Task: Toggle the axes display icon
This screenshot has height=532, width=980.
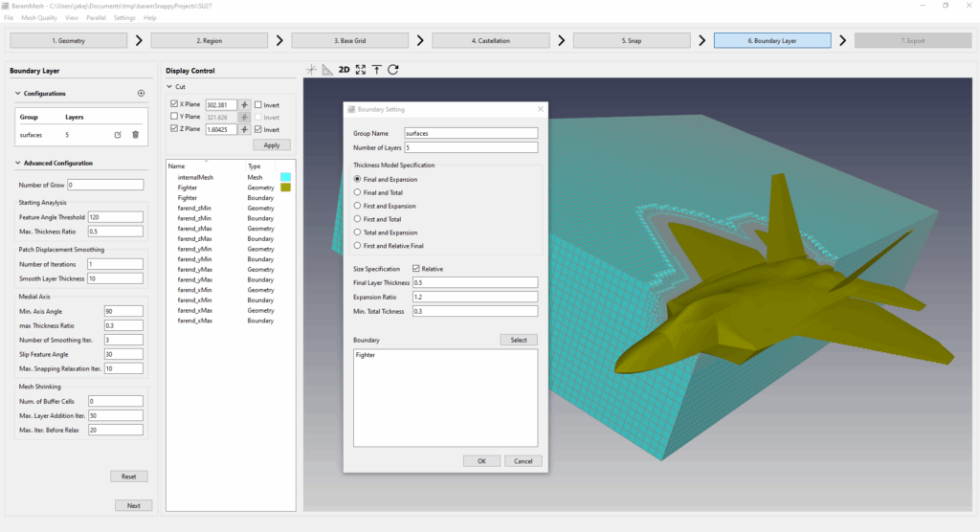Action: pos(311,70)
